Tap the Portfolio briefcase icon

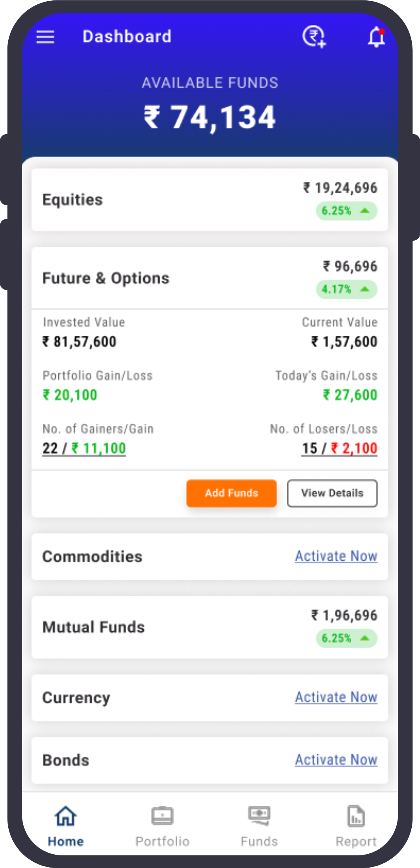(162, 816)
